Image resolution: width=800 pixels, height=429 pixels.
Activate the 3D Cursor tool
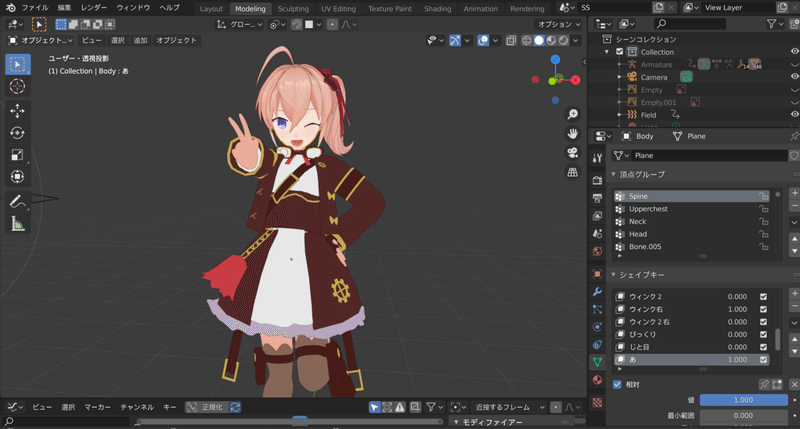coord(17,86)
